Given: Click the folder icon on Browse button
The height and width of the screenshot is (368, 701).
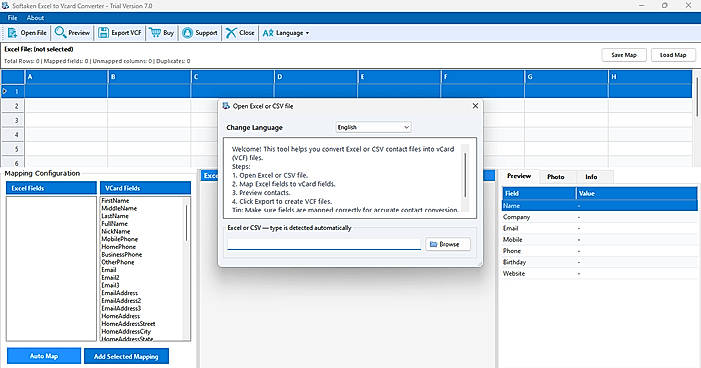Looking at the screenshot, I should 433,244.
